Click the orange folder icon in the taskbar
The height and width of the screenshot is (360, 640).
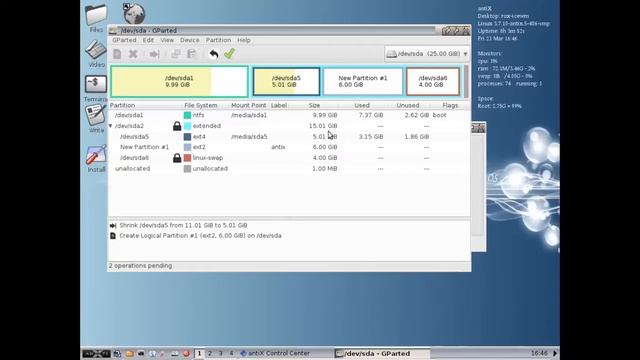tap(130, 353)
